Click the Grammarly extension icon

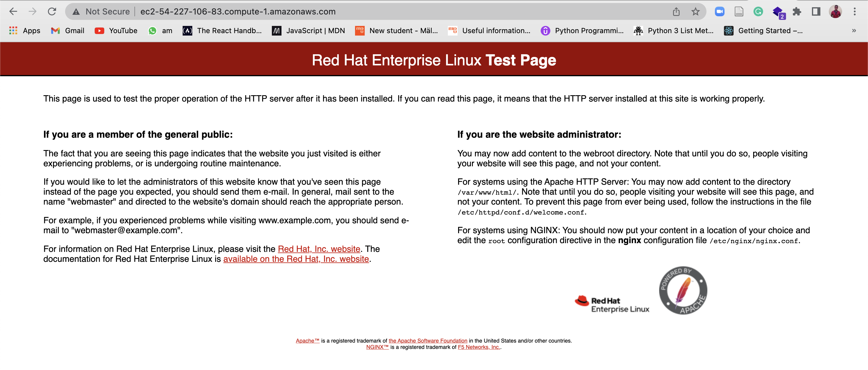[759, 11]
